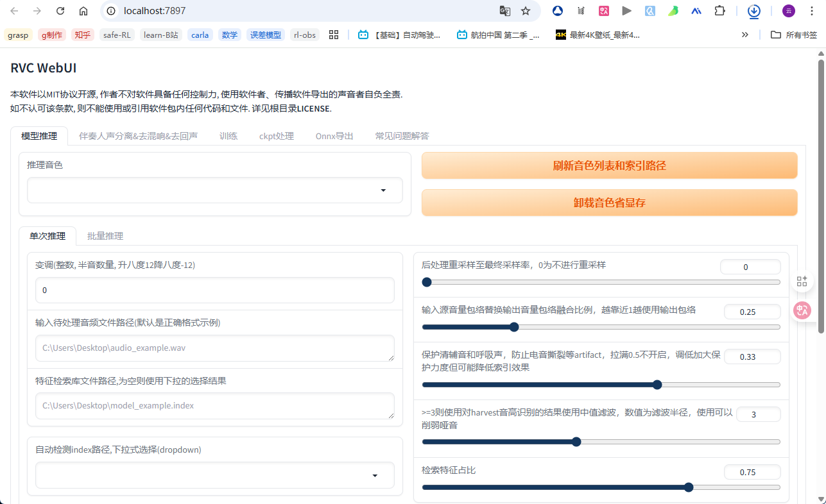This screenshot has width=826, height=504.
Task: Adjust the 保护清辅音和呼吸声 slider
Action: coord(601,385)
